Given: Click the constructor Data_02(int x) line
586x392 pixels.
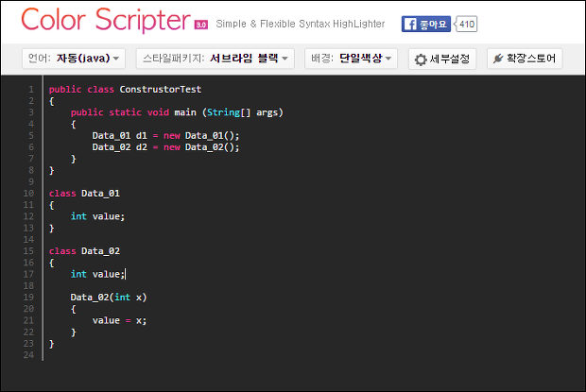Looking at the screenshot, I should click(109, 298).
